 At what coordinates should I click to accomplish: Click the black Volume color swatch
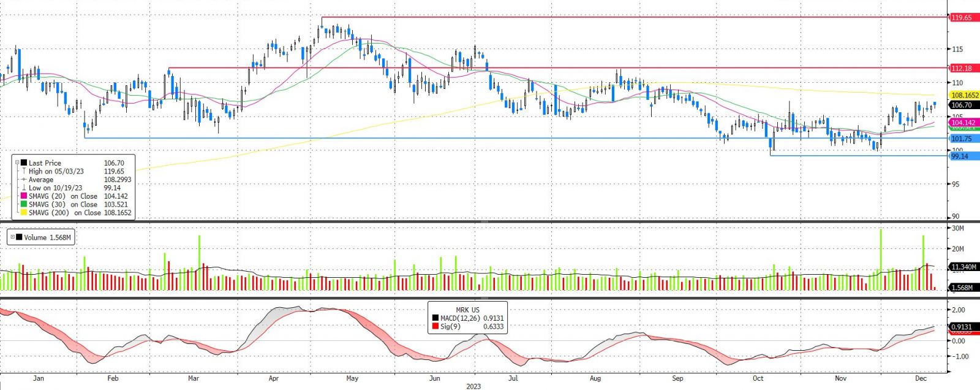19,237
